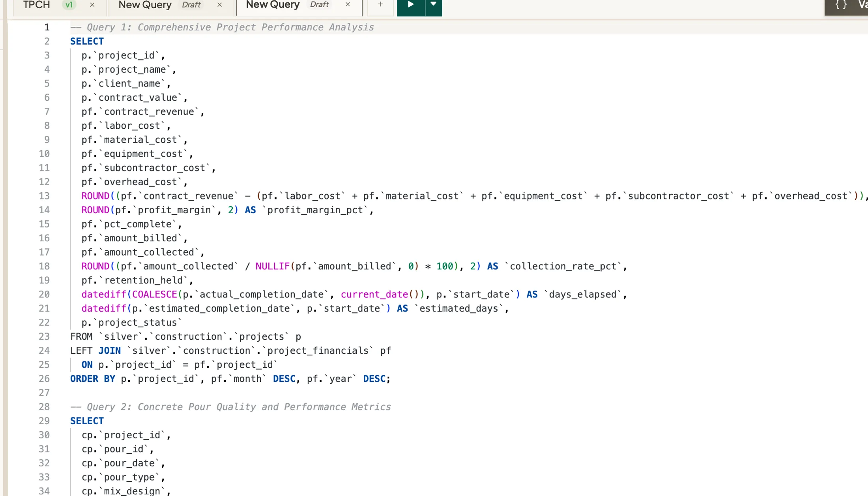Switch to the first New Query tab

pos(145,5)
